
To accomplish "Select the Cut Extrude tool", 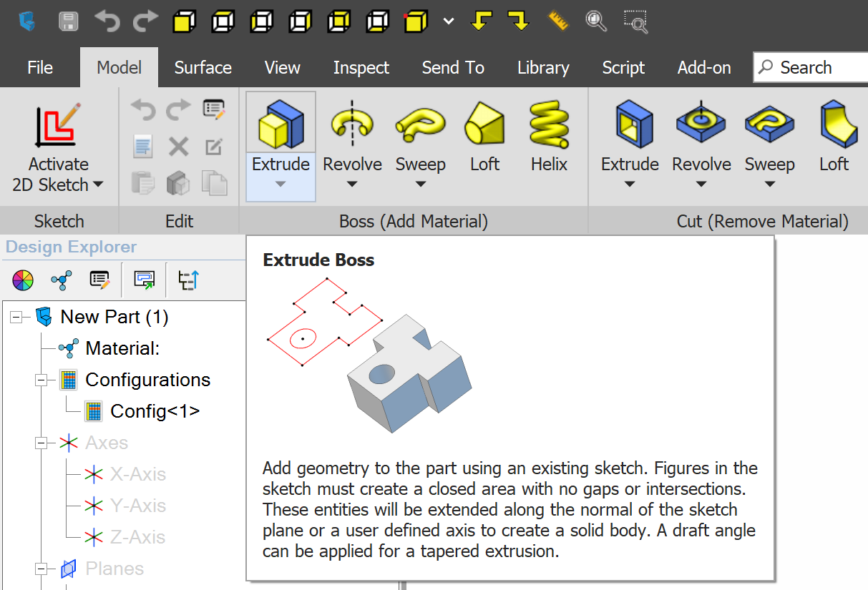I will pos(630,133).
